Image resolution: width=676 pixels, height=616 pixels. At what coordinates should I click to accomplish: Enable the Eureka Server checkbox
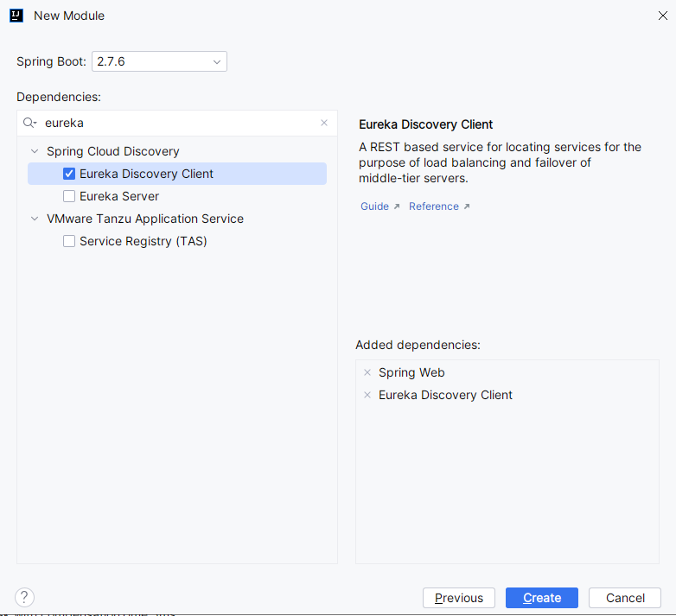[69, 196]
